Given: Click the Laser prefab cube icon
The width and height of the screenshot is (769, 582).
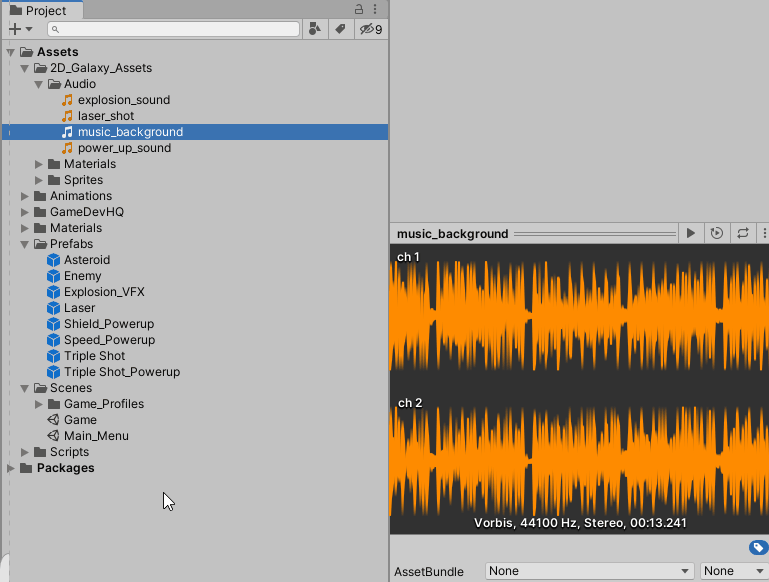Looking at the screenshot, I should click(x=53, y=308).
